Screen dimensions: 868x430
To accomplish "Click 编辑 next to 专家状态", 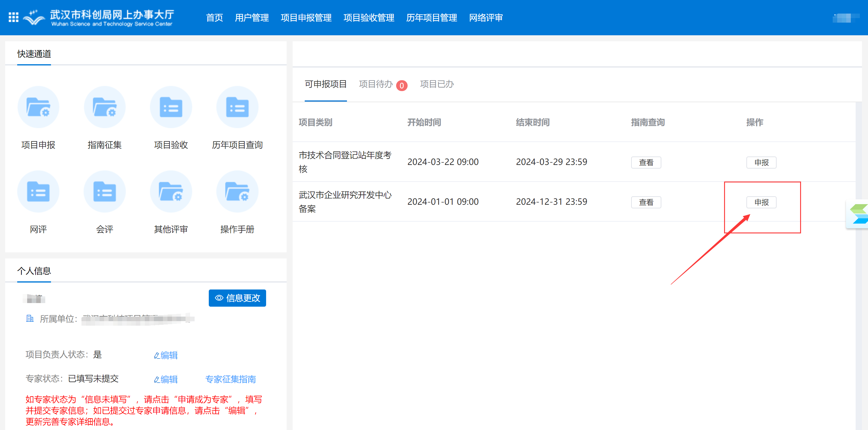I will click(166, 379).
